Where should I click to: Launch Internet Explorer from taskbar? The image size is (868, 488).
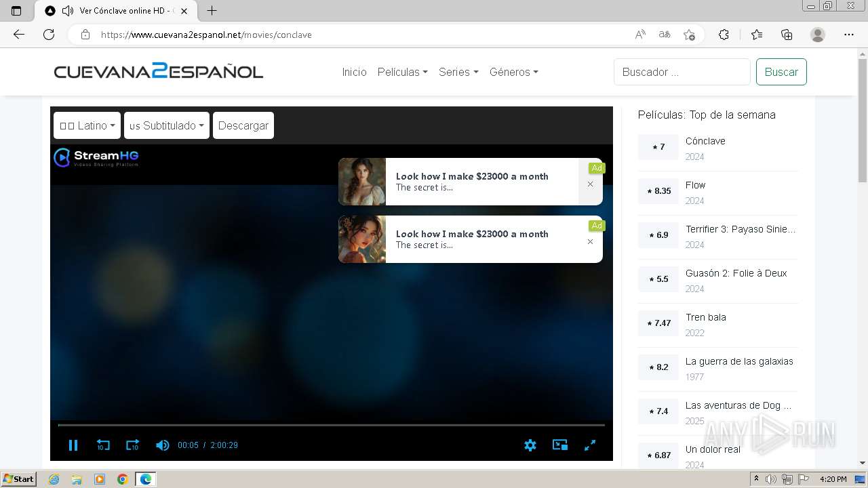54,479
